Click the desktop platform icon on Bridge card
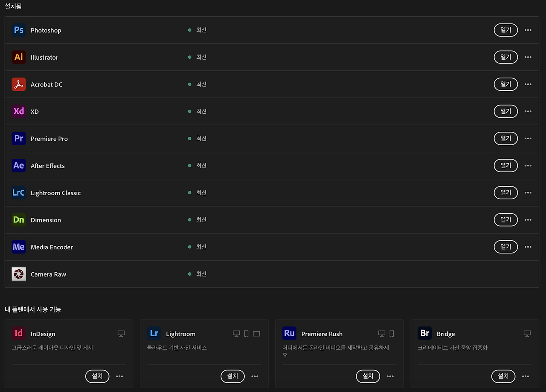This screenshot has width=546, height=392. (527, 334)
